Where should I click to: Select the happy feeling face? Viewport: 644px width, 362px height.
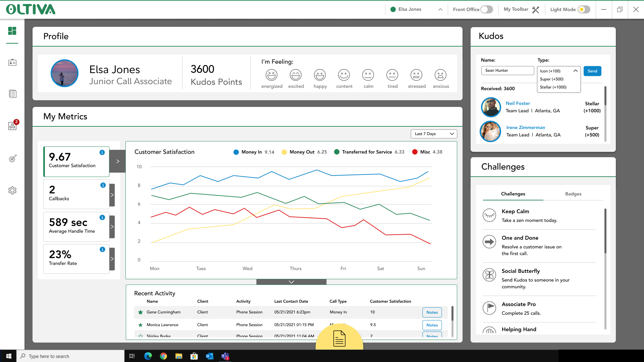tap(320, 75)
